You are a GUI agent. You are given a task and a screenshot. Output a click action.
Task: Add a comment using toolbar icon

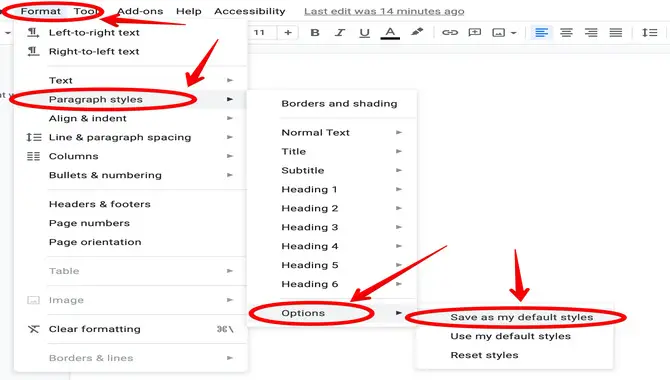coord(474,32)
